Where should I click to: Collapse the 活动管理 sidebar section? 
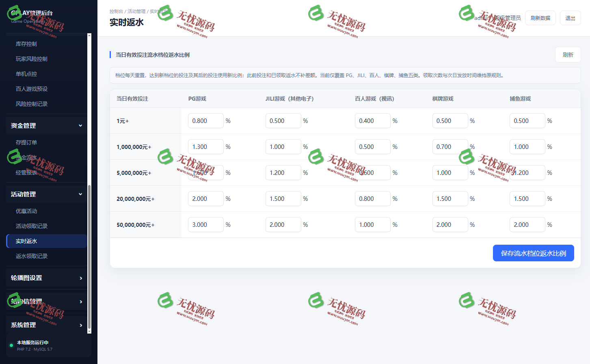pos(47,194)
